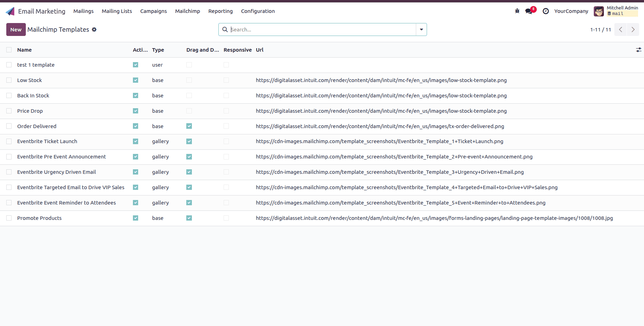Click the gallery type of Eventbrite Urgency row

[160, 172]
